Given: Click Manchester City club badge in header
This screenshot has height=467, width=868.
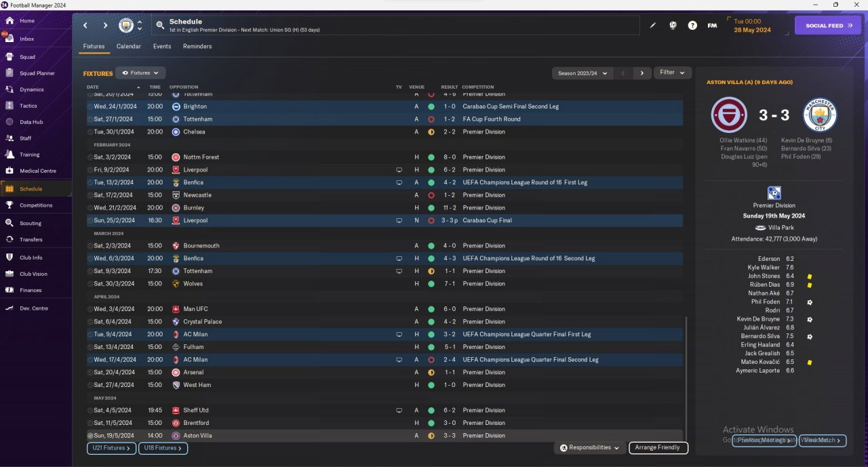Looking at the screenshot, I should 126,26.
